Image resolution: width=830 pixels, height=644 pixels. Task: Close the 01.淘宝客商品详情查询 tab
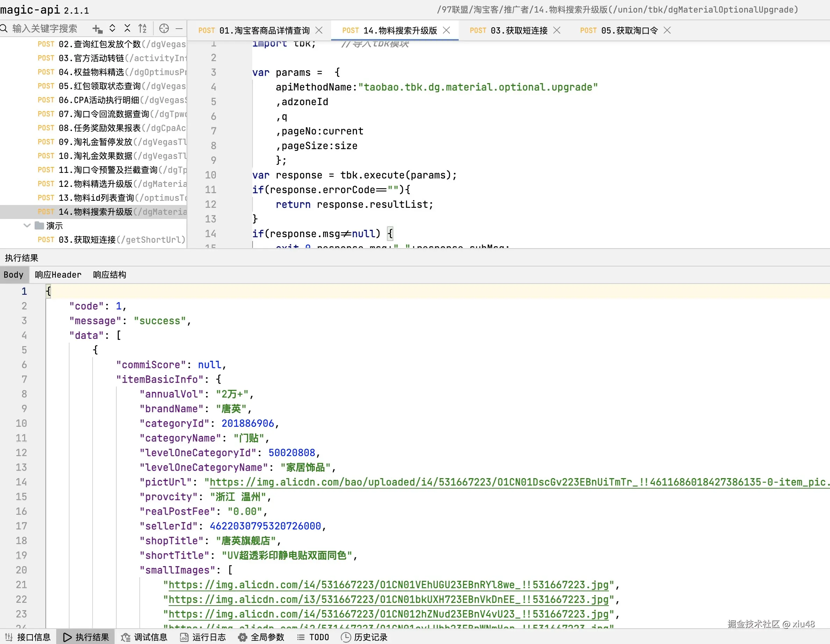pyautogui.click(x=319, y=30)
